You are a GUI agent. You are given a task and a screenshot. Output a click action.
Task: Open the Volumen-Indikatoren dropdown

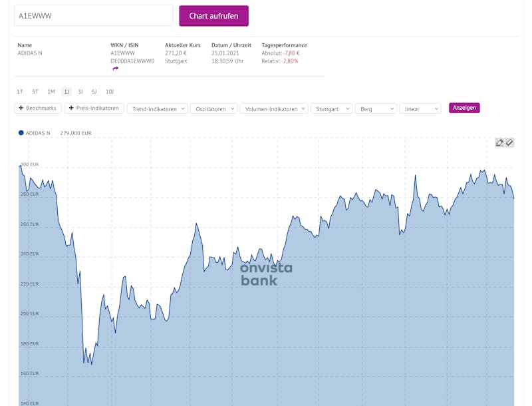pyautogui.click(x=274, y=108)
